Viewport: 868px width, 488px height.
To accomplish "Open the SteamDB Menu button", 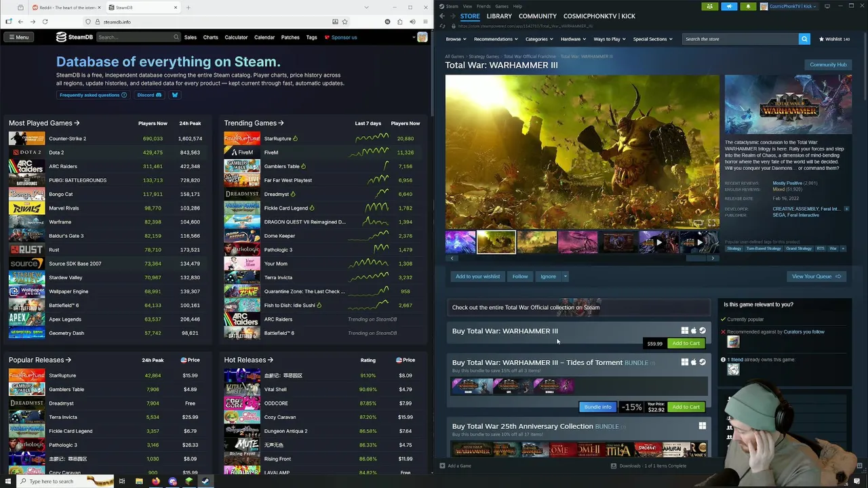I will pos(18,37).
